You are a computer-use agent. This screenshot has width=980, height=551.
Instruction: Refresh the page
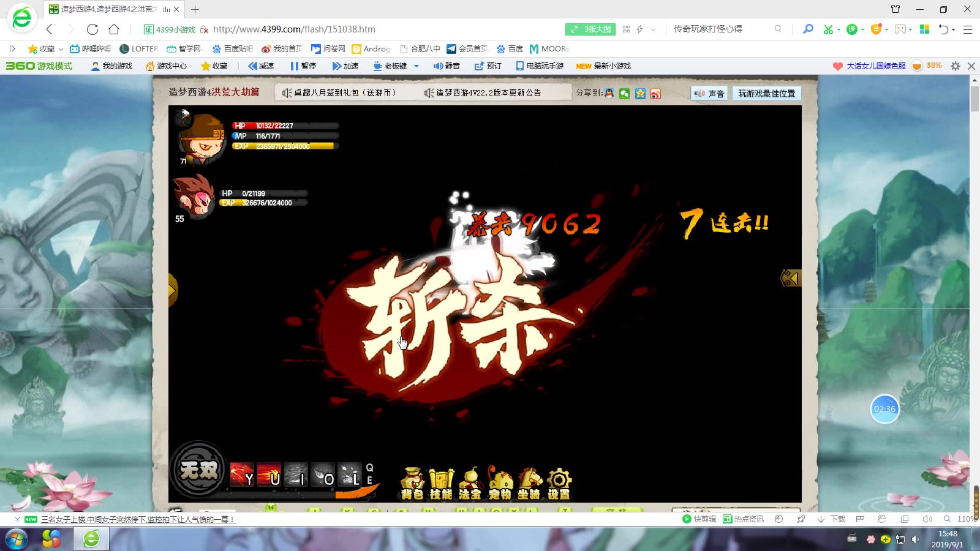point(92,29)
